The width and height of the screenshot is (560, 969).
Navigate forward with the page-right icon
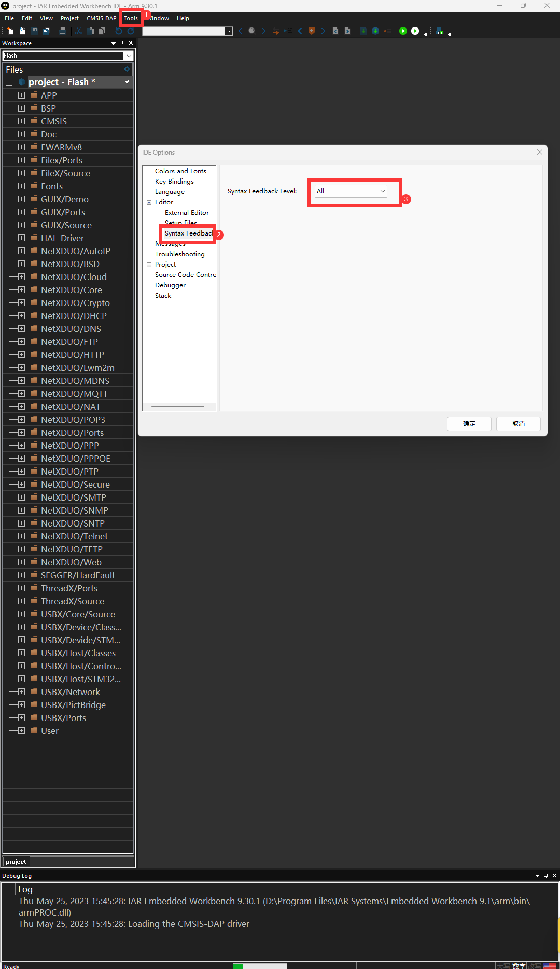point(347,31)
